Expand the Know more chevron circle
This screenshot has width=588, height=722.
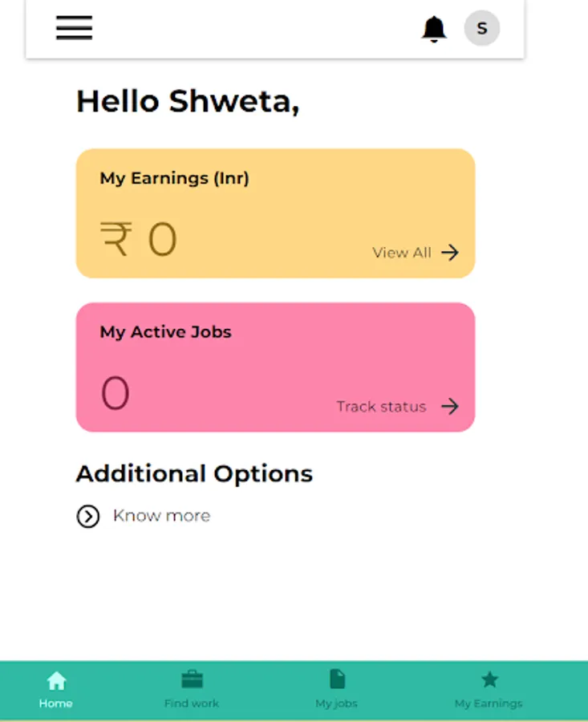click(88, 517)
